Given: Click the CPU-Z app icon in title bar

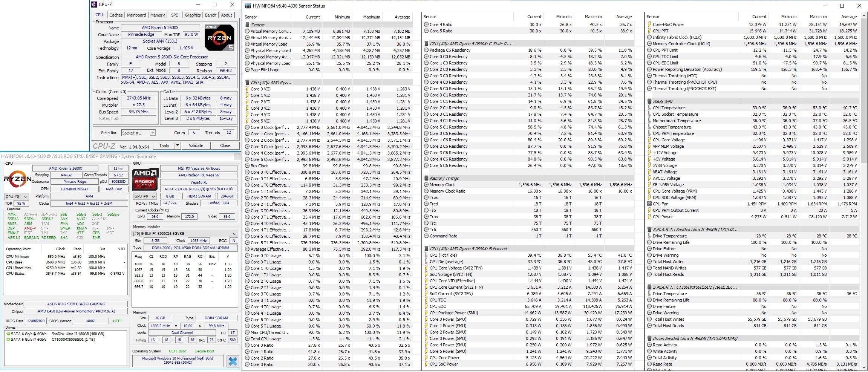Looking at the screenshot, I should tap(94, 5).
